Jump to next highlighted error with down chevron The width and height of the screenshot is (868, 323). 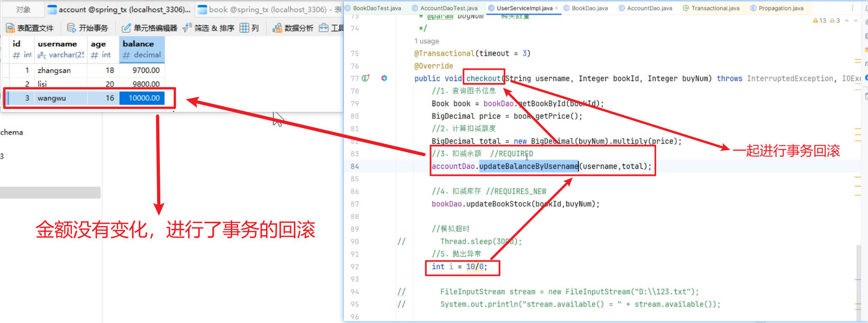(x=855, y=20)
